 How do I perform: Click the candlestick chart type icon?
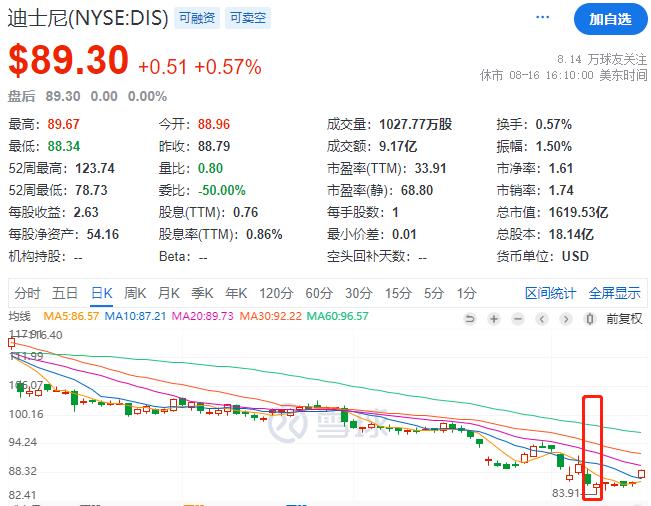590,319
